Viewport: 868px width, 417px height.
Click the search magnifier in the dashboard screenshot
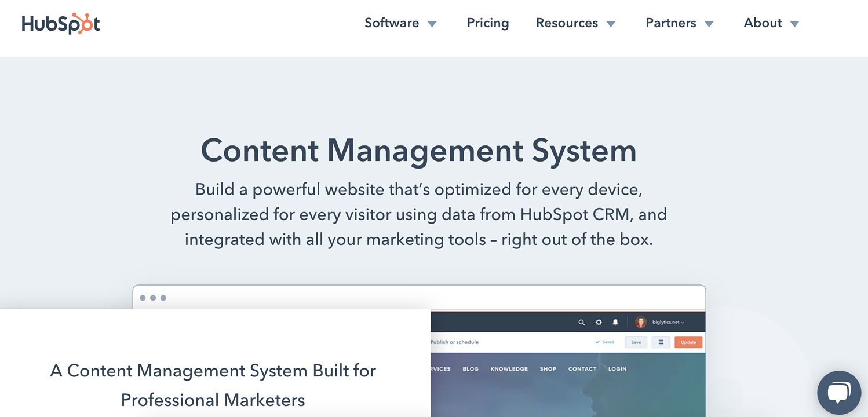tap(582, 322)
